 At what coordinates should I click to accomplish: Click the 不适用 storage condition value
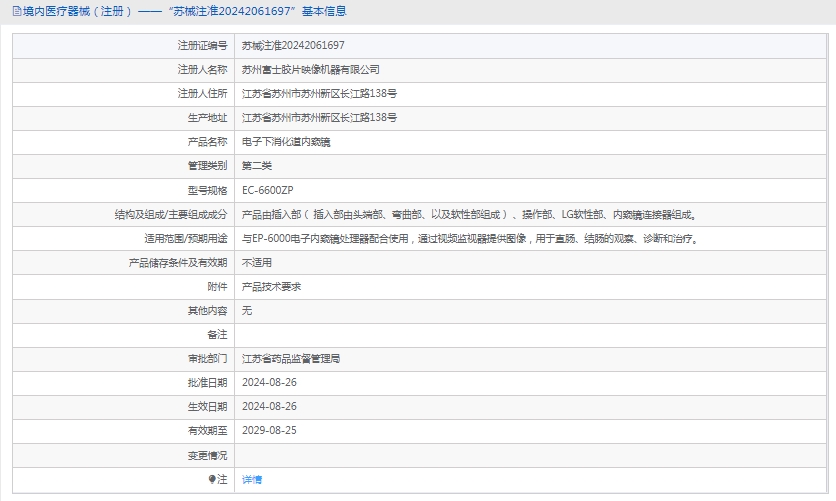point(257,263)
